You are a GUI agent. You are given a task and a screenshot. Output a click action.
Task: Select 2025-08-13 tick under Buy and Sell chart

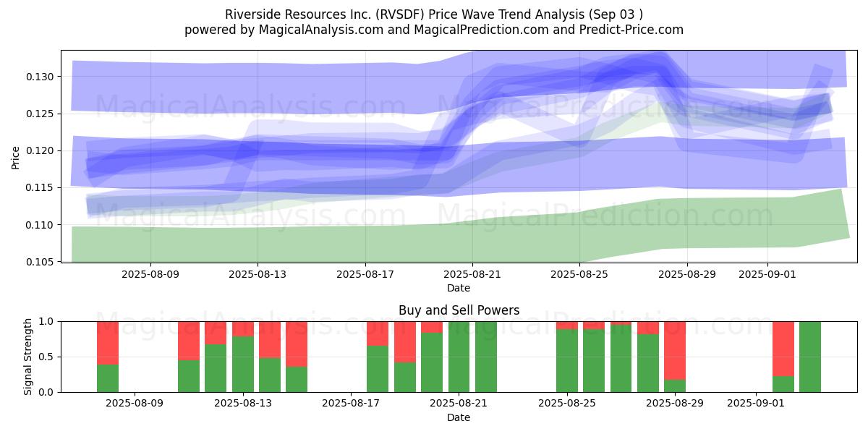coord(243,404)
